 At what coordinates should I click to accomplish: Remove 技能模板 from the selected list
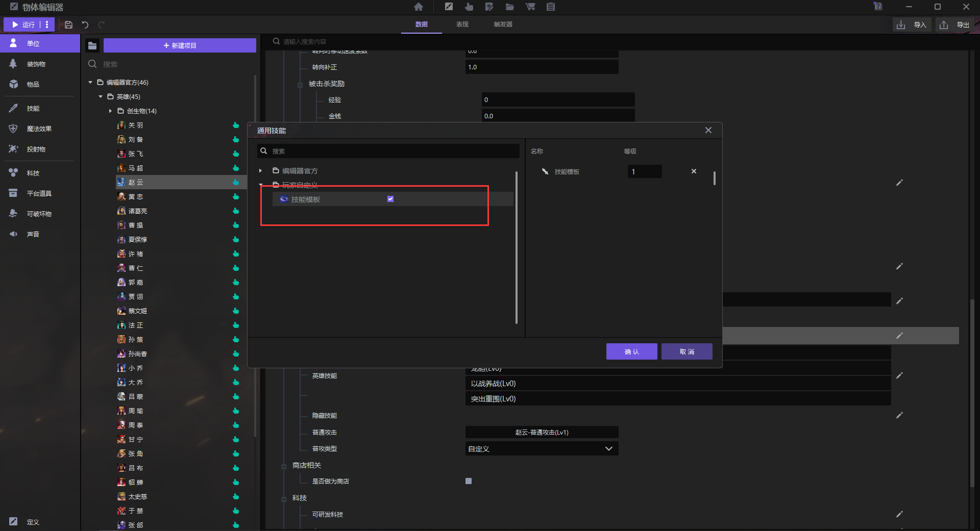pos(694,171)
